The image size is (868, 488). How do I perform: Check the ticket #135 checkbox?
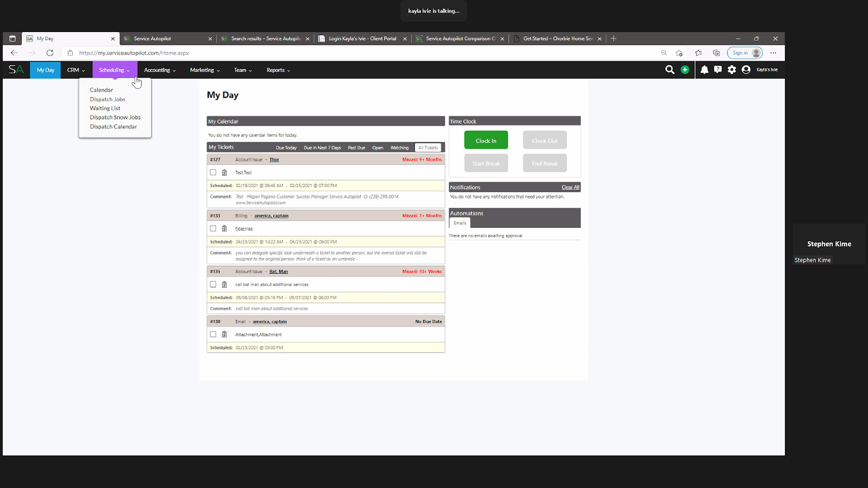(213, 285)
